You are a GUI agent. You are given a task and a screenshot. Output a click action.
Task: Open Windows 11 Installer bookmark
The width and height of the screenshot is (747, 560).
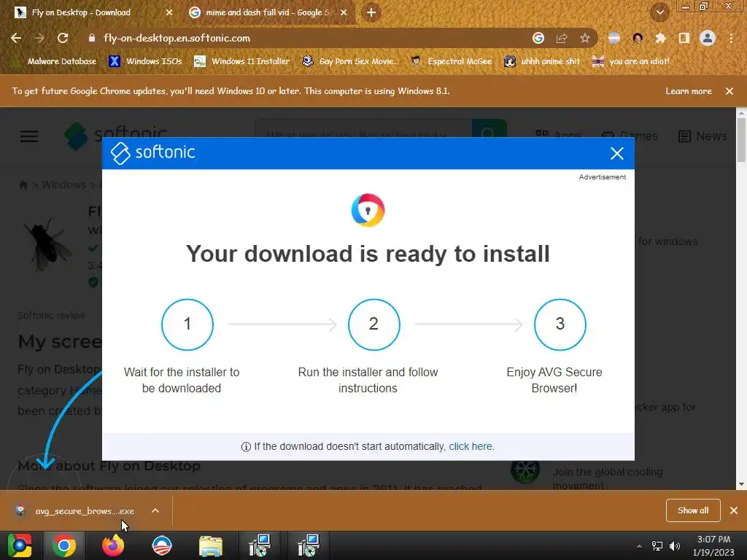point(242,61)
